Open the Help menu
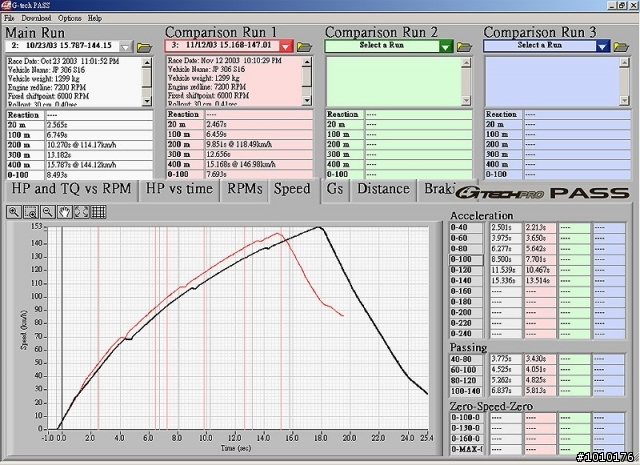This screenshot has height=465, width=640. (95, 18)
